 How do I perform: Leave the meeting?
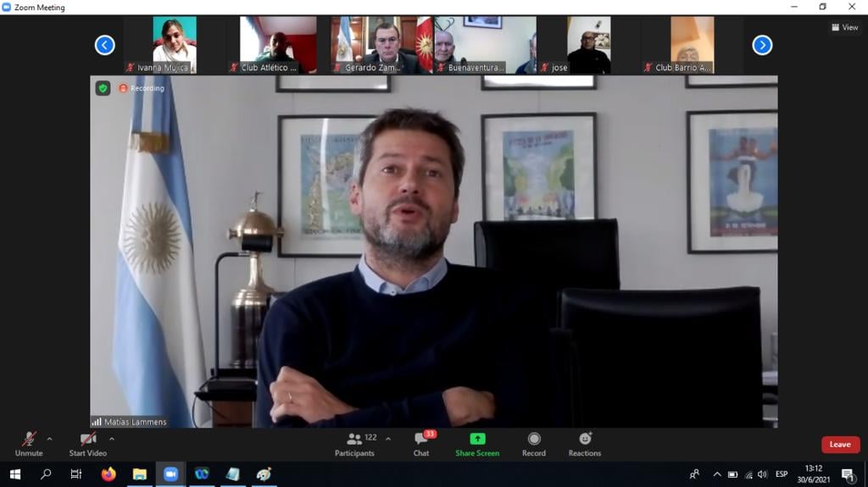tap(840, 445)
